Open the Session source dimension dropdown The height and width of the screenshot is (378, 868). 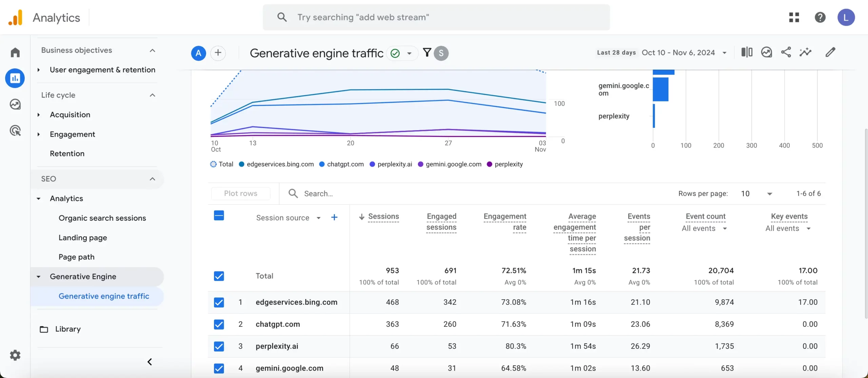[x=319, y=218]
